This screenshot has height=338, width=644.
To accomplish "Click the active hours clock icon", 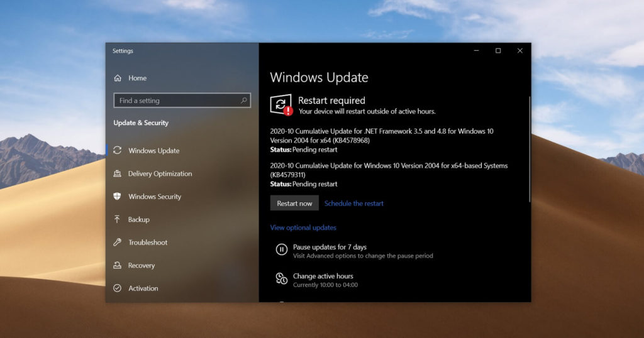I will coord(281,278).
